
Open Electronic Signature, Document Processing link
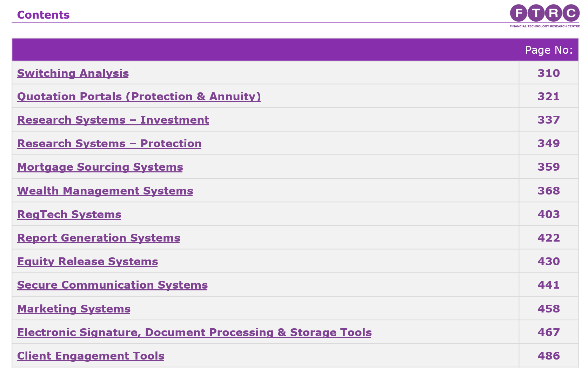click(194, 332)
